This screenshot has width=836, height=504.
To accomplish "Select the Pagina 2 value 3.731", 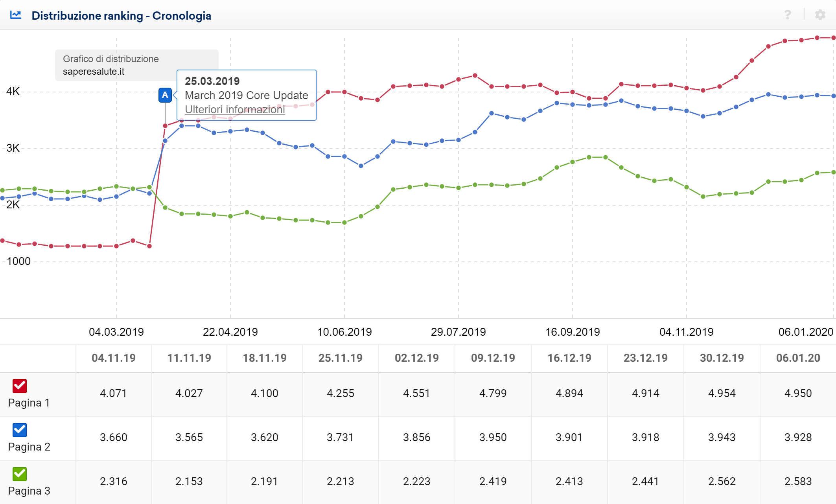I will click(341, 438).
